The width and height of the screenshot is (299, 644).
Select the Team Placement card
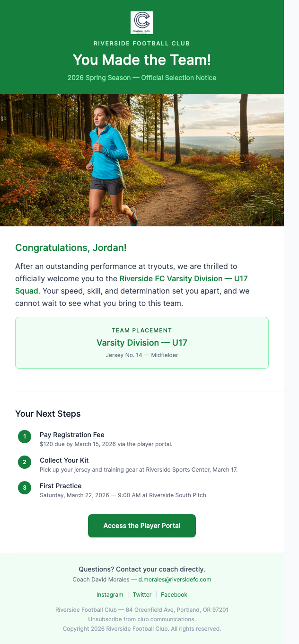(142, 342)
